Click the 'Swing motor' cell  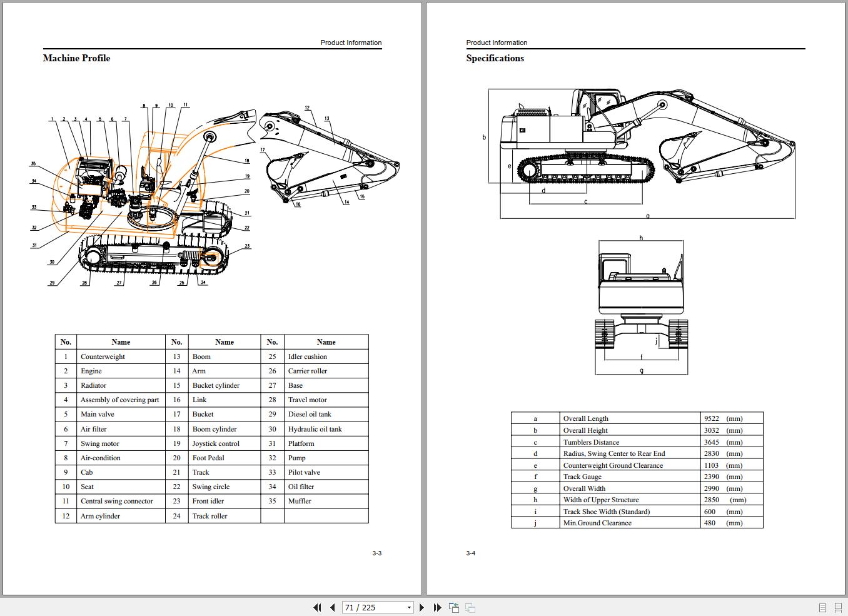pos(121,443)
